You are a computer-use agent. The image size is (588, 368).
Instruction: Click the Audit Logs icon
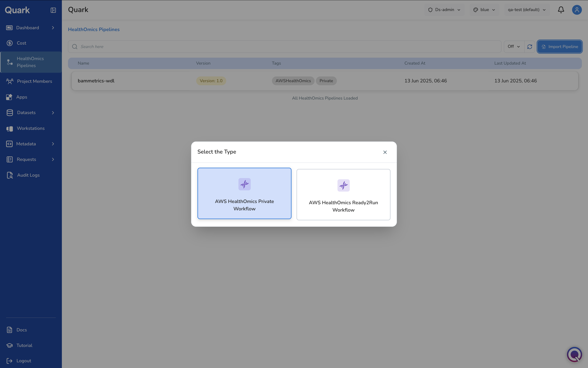tap(10, 175)
